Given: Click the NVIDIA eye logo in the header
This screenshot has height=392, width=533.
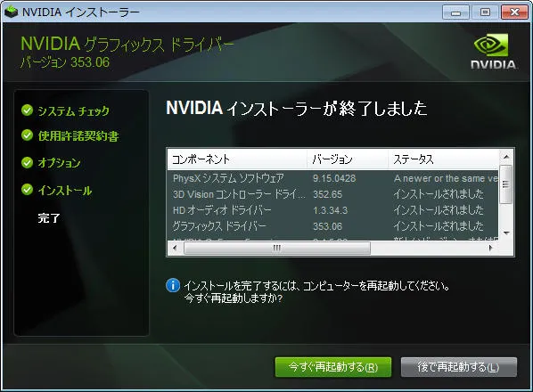Looking at the screenshot, I should click(491, 45).
